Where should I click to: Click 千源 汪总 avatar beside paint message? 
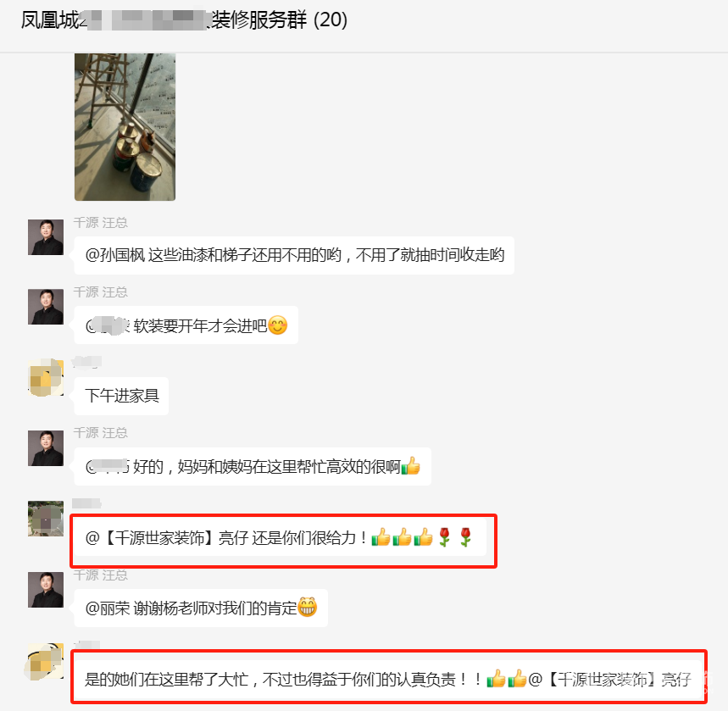[x=46, y=237]
